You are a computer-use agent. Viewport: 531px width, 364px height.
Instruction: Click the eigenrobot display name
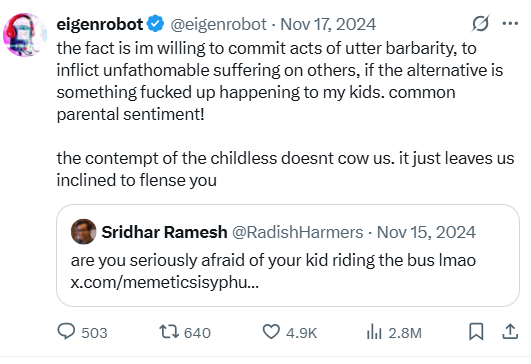[100, 24]
